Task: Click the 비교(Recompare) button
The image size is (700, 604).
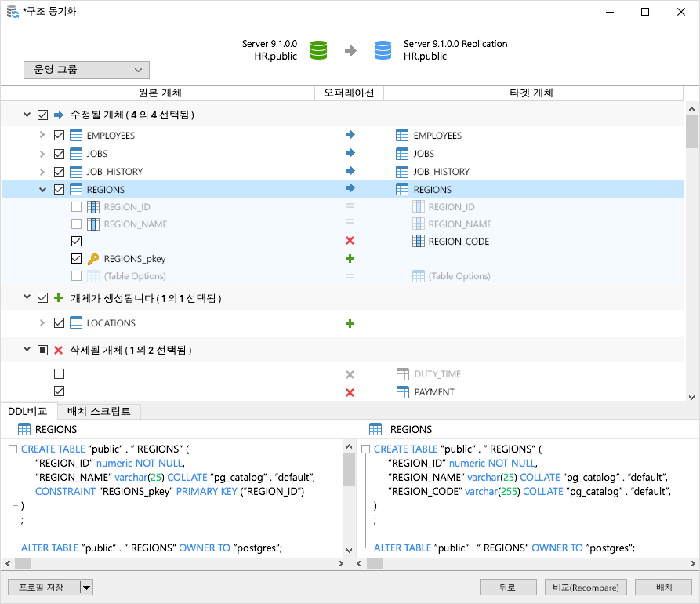Action: [x=585, y=588]
